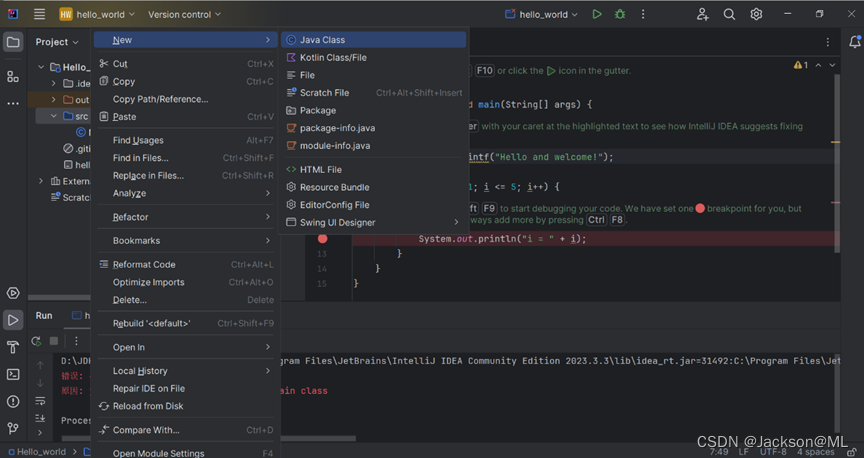This screenshot has width=864, height=458.
Task: Open Code With Me add-user icon
Action: (x=702, y=14)
